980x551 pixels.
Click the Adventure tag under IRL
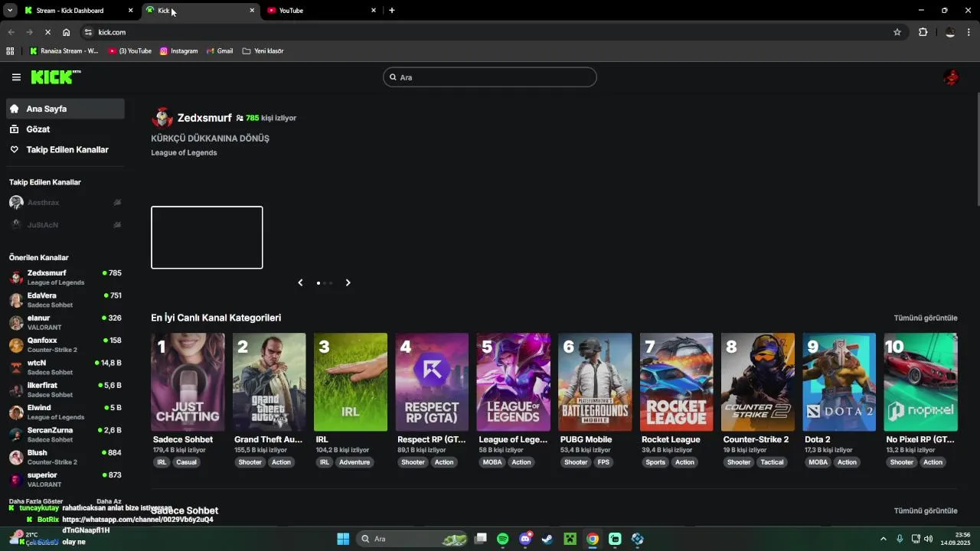354,462
